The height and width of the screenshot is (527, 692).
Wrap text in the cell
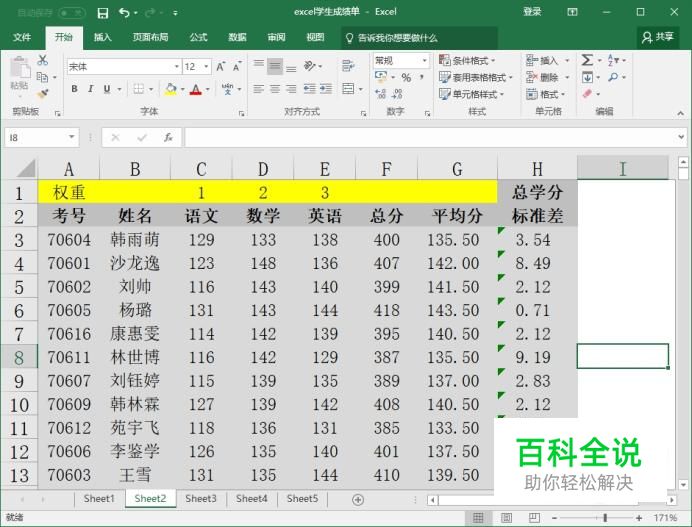(x=348, y=66)
